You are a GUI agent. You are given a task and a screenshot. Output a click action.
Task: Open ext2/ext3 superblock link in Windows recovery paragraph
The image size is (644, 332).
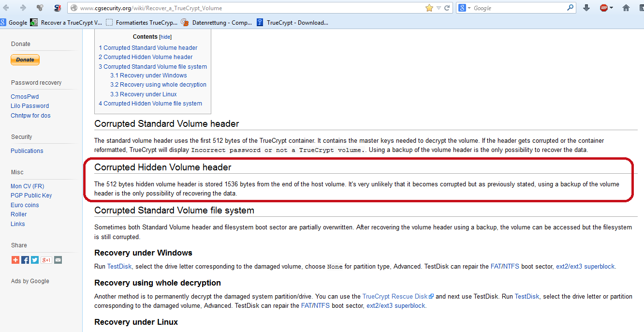tap(585, 267)
